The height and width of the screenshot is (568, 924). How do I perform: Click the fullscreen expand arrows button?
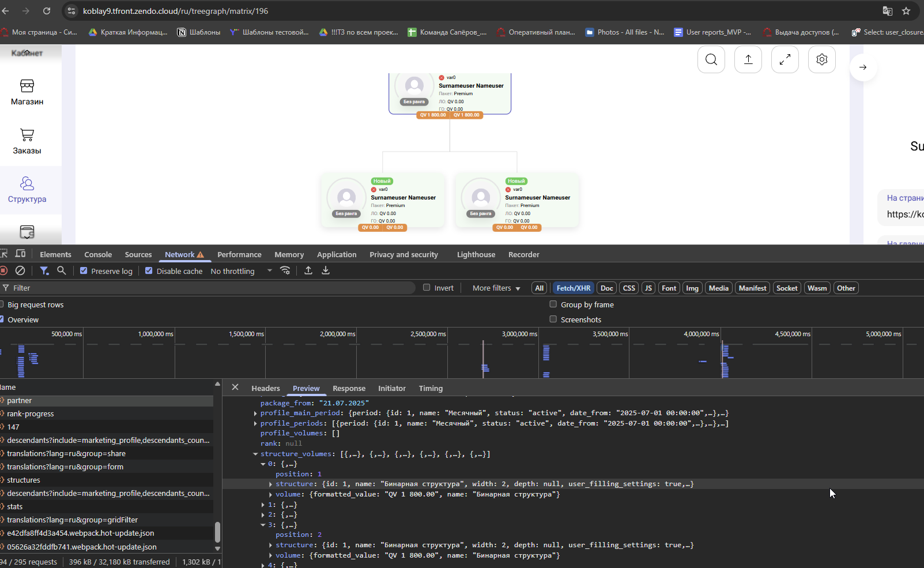click(785, 59)
